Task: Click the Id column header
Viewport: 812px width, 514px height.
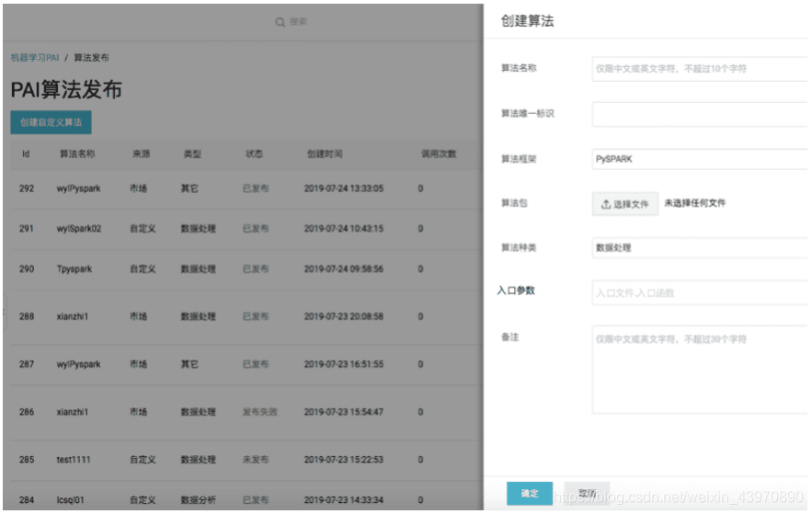Action: [26, 154]
